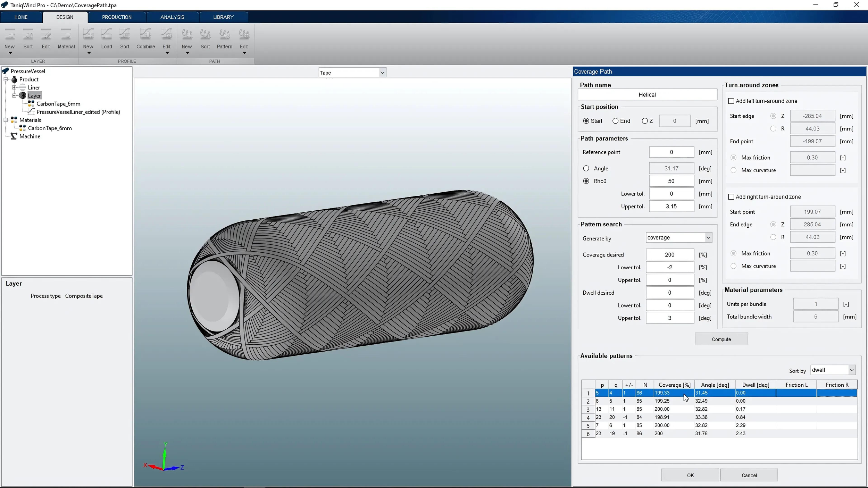Collapse the Layer node in the tree
Image resolution: width=868 pixels, height=488 pixels.
15,95
